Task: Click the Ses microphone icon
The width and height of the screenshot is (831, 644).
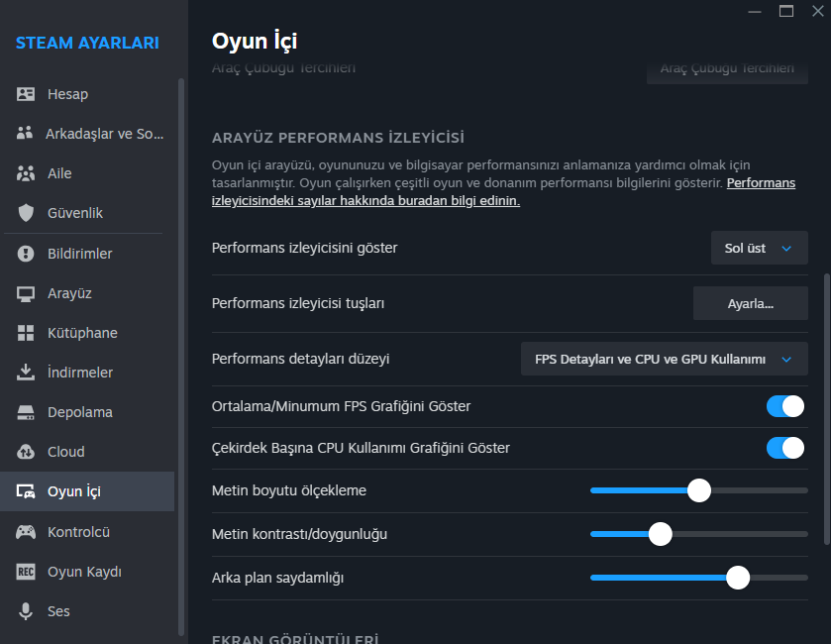Action: pyautogui.click(x=27, y=611)
